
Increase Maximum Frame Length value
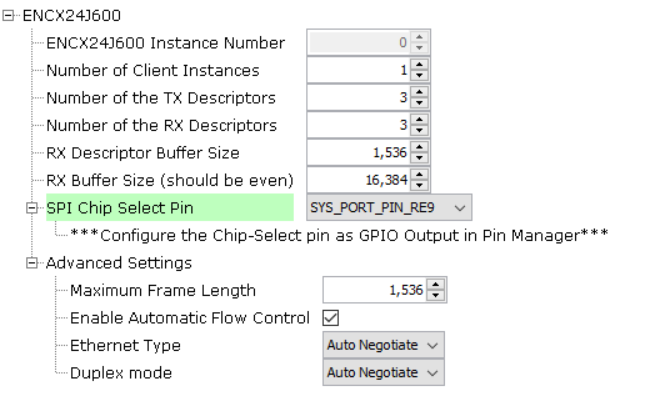(x=435, y=285)
